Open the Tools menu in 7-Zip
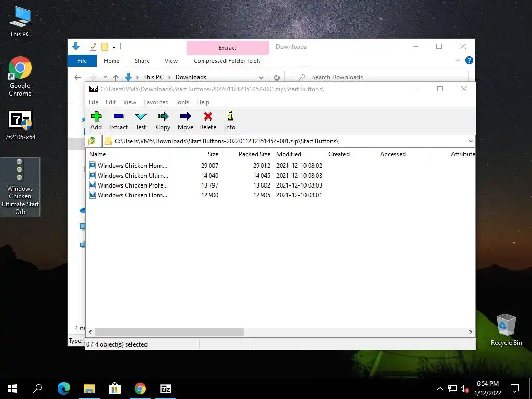The height and width of the screenshot is (399, 532). (x=182, y=102)
